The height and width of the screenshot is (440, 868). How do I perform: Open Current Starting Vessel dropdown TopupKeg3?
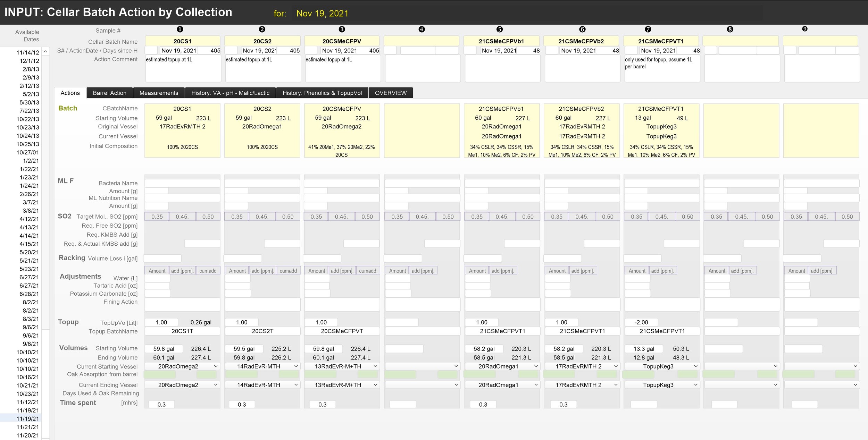pos(662,366)
